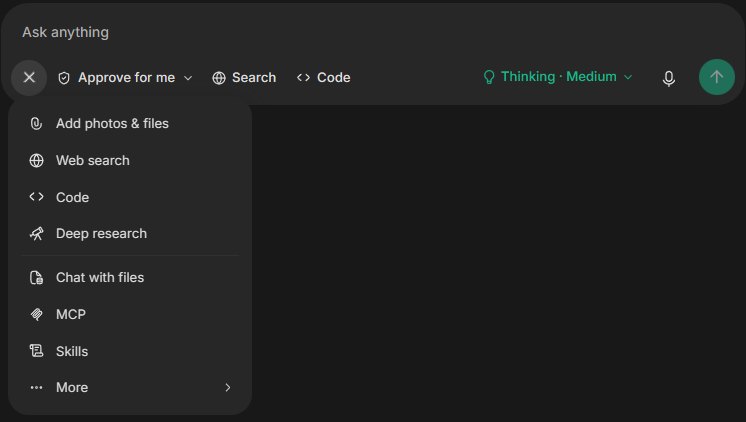
Task: Click the telescope icon for Deep research
Action: (x=36, y=234)
